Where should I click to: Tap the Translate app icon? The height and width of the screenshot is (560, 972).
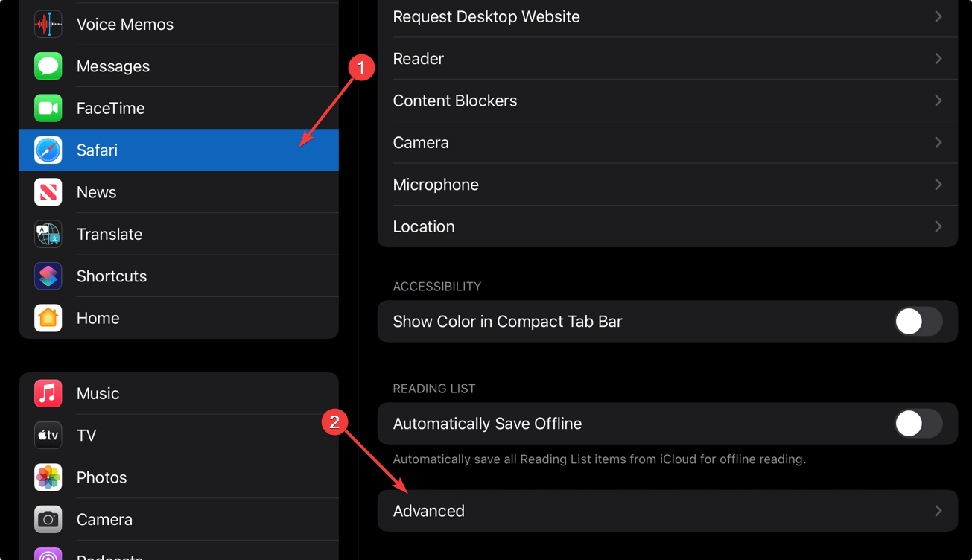pos(48,234)
